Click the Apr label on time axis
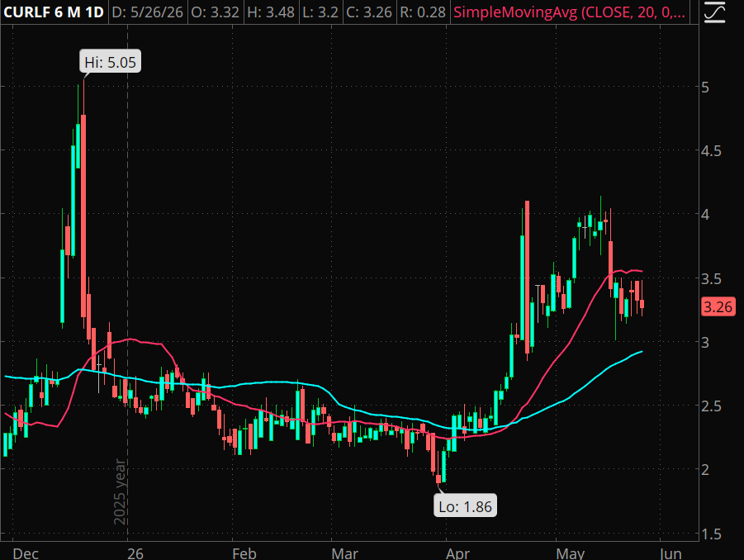The image size is (744, 560). coord(458,553)
